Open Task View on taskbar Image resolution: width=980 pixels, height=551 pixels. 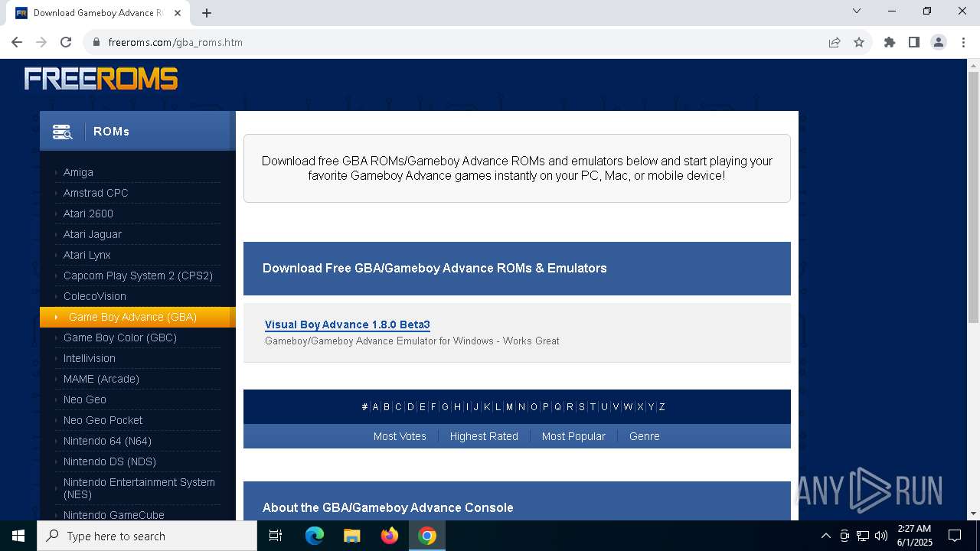(x=276, y=536)
